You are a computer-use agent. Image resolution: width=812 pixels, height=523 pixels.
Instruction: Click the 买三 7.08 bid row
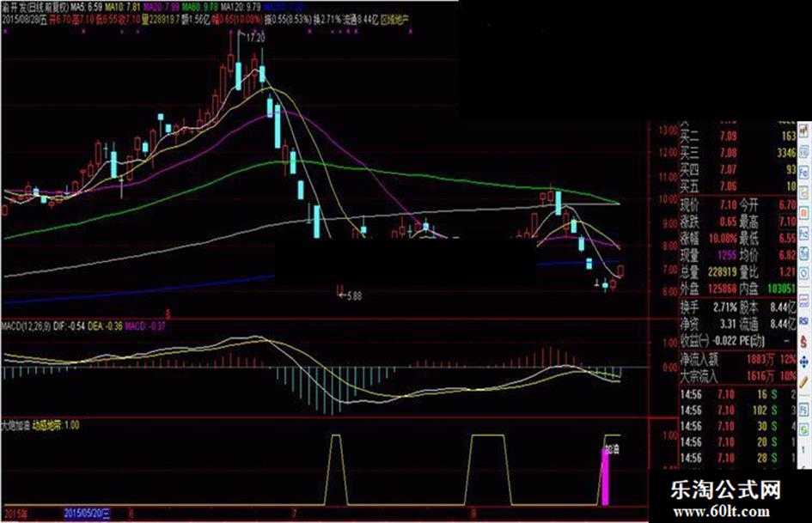click(x=737, y=153)
